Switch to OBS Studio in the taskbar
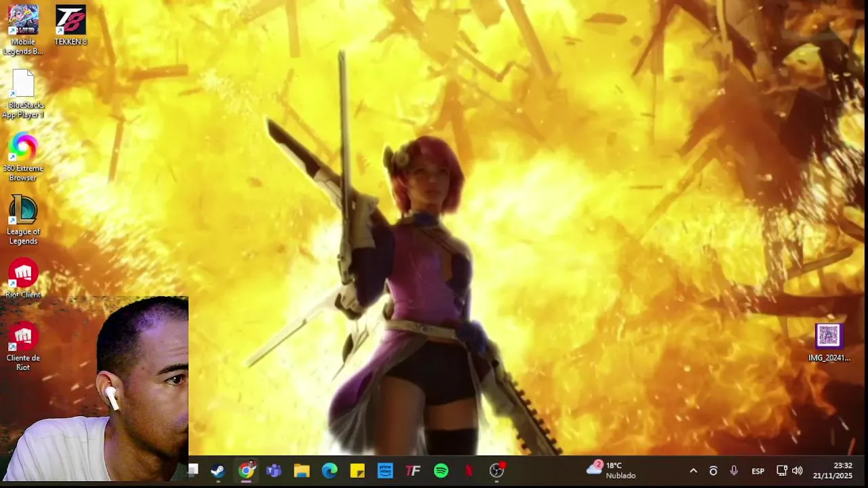 click(497, 470)
